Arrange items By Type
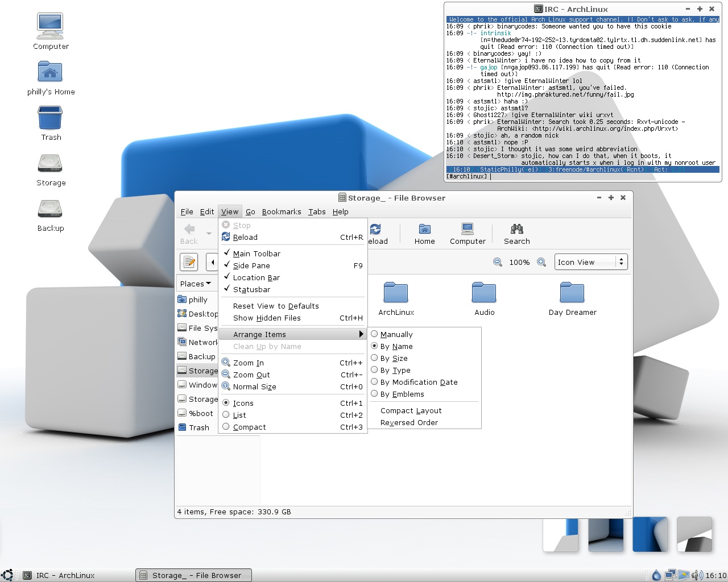Screen dimensions: 728x582 424,370
